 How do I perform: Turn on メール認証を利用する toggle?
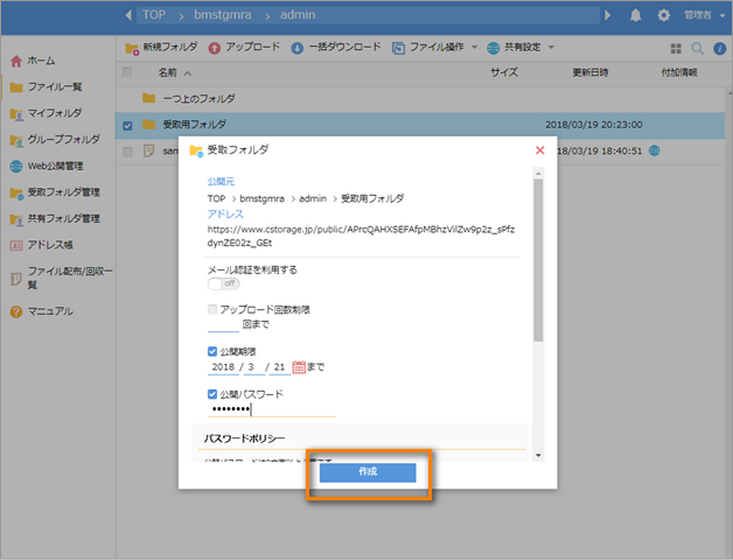pyautogui.click(x=222, y=284)
